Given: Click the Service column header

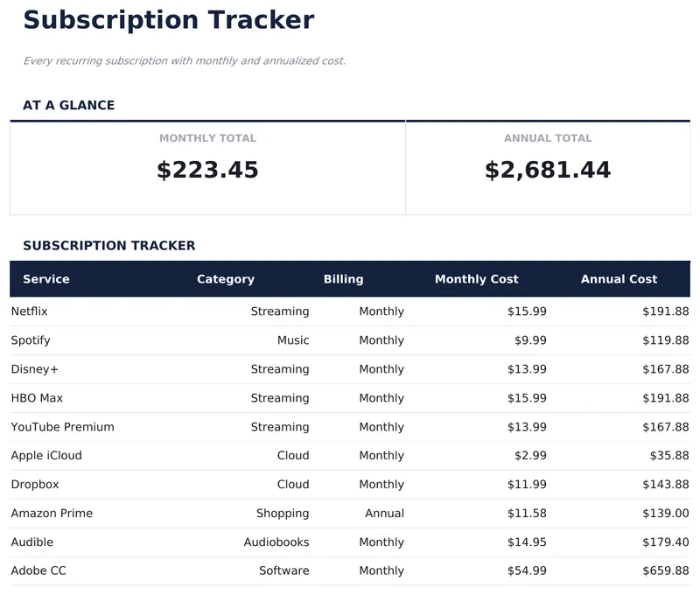Looking at the screenshot, I should tap(45, 279).
